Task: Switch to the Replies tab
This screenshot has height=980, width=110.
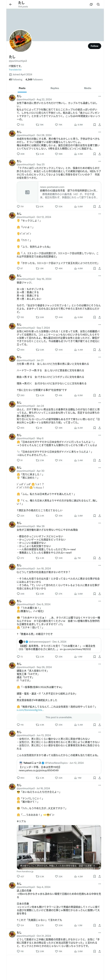Action: point(55,88)
